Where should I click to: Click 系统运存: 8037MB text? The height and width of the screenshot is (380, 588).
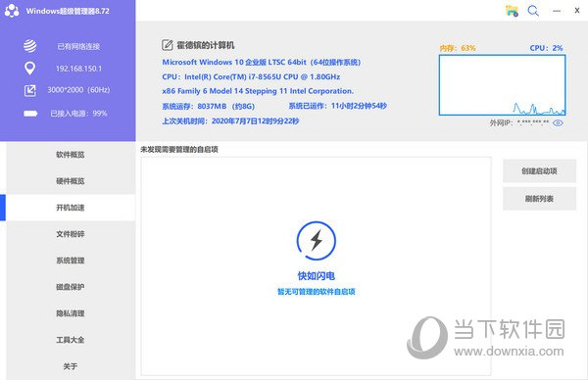coord(208,106)
